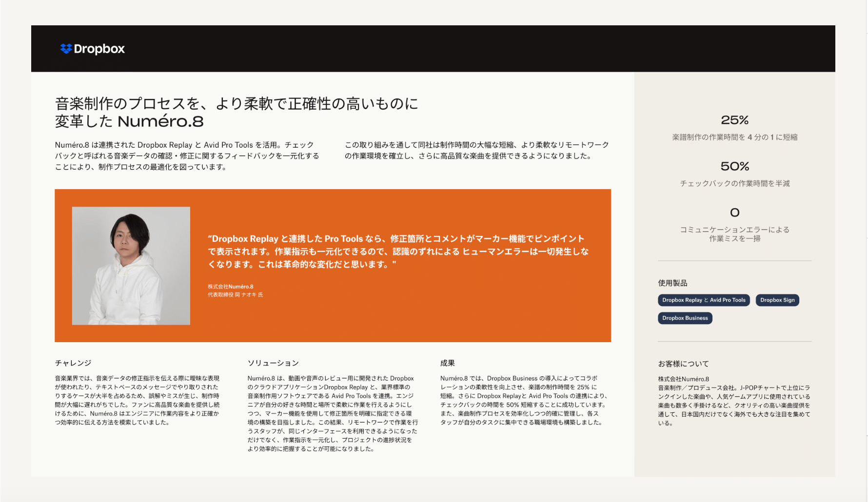Click the 使用製品 section heading
Screen dimensions: 868x502
[x=672, y=283]
